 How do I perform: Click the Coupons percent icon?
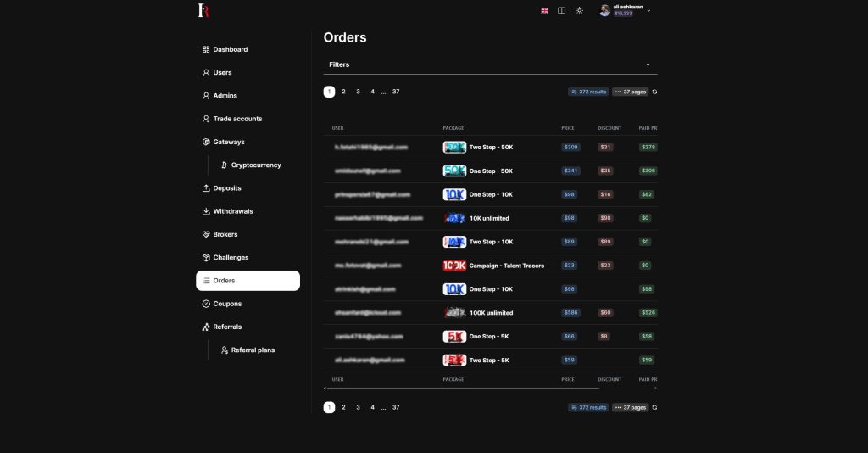pyautogui.click(x=206, y=304)
